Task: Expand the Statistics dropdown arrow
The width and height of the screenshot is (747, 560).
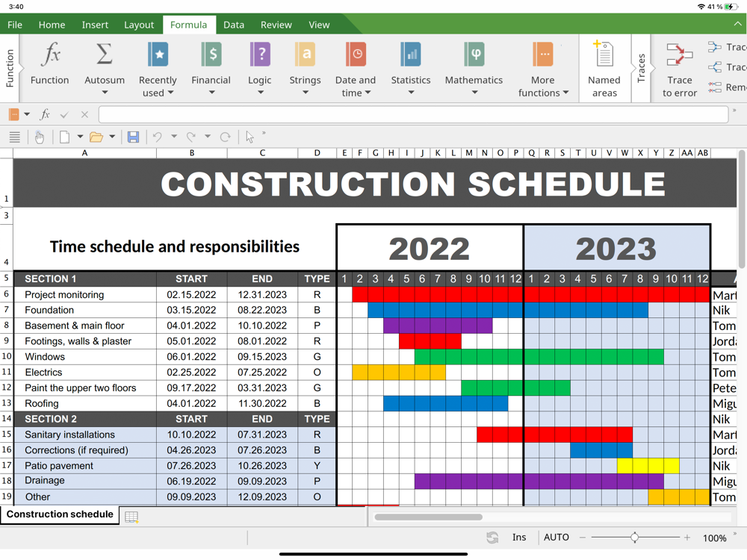Action: point(411,93)
